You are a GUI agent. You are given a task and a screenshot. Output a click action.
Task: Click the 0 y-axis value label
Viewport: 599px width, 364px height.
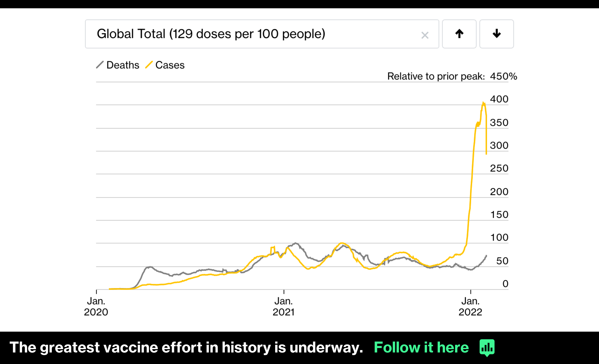(x=506, y=284)
